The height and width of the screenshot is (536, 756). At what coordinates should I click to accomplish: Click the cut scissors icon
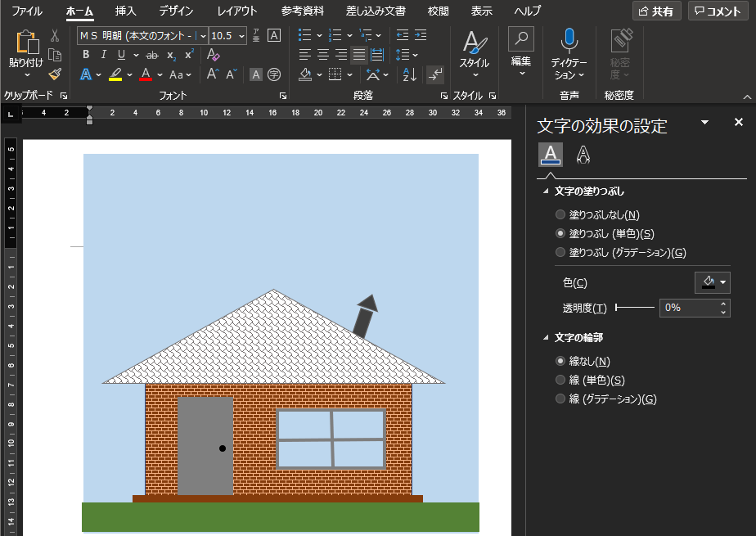tap(55, 36)
